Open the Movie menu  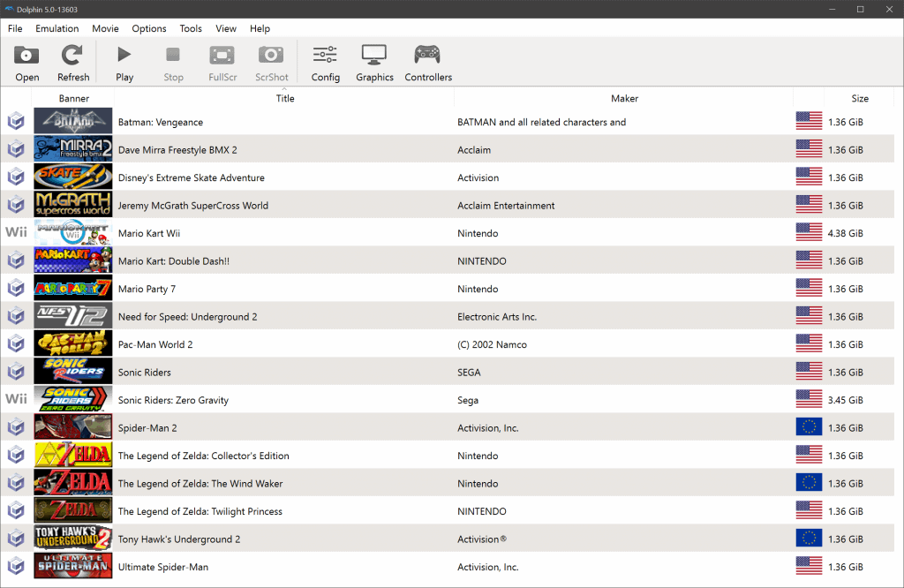click(x=105, y=28)
